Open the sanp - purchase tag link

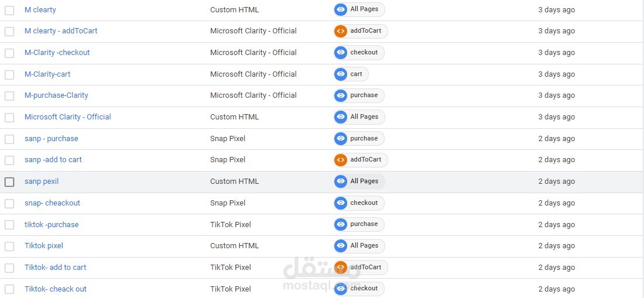[x=51, y=139]
